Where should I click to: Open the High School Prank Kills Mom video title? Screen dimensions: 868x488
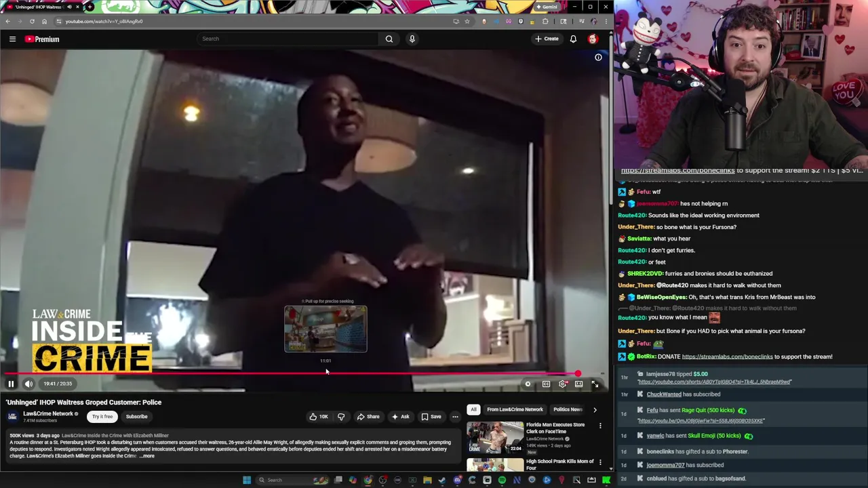pos(559,464)
